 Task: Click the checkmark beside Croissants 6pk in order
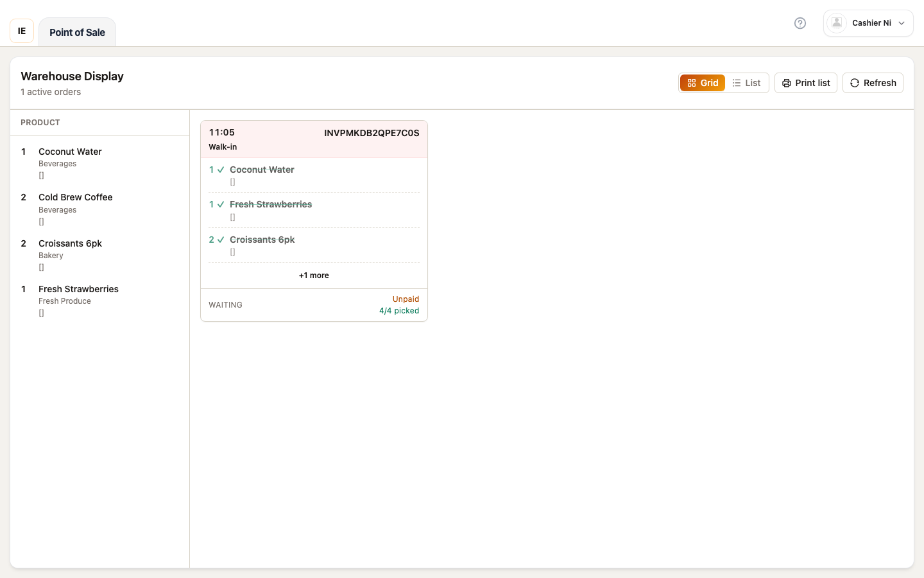pyautogui.click(x=221, y=240)
